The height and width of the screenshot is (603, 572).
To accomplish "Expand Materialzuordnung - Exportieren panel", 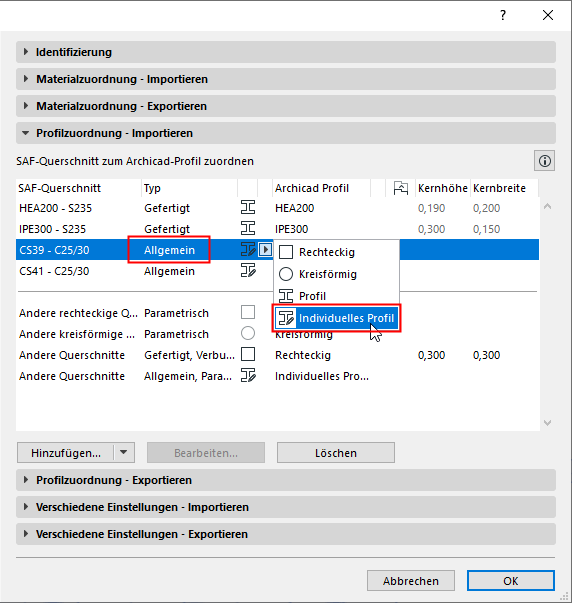I will pos(286,106).
